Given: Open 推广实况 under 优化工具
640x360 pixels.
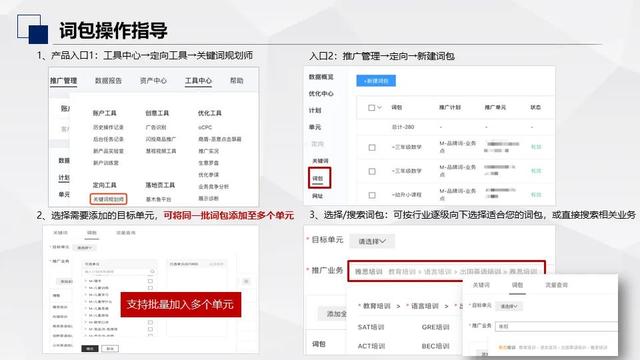Looking at the screenshot, I should tap(209, 151).
